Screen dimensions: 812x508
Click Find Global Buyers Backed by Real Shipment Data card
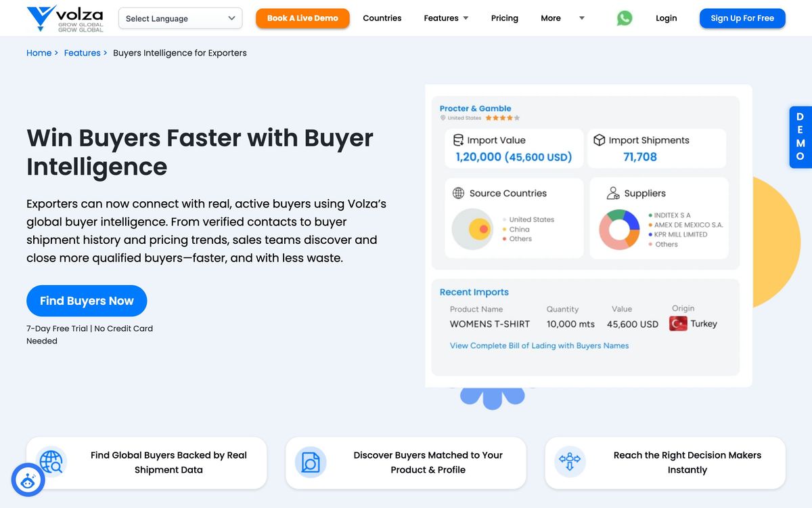(146, 463)
